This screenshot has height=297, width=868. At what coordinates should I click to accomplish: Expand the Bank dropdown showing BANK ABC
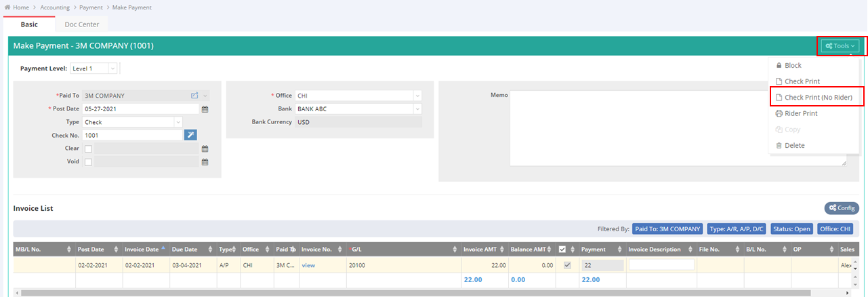[x=417, y=109]
